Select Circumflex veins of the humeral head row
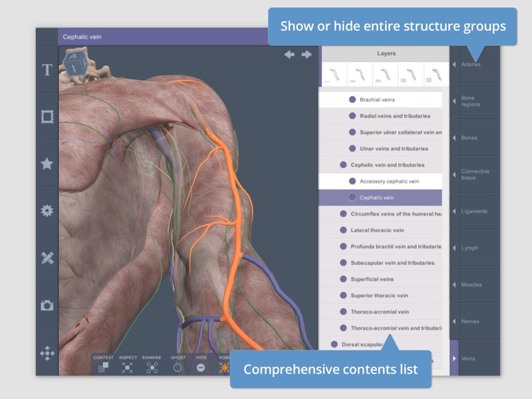Image resolution: width=532 pixels, height=399 pixels. (x=380, y=213)
